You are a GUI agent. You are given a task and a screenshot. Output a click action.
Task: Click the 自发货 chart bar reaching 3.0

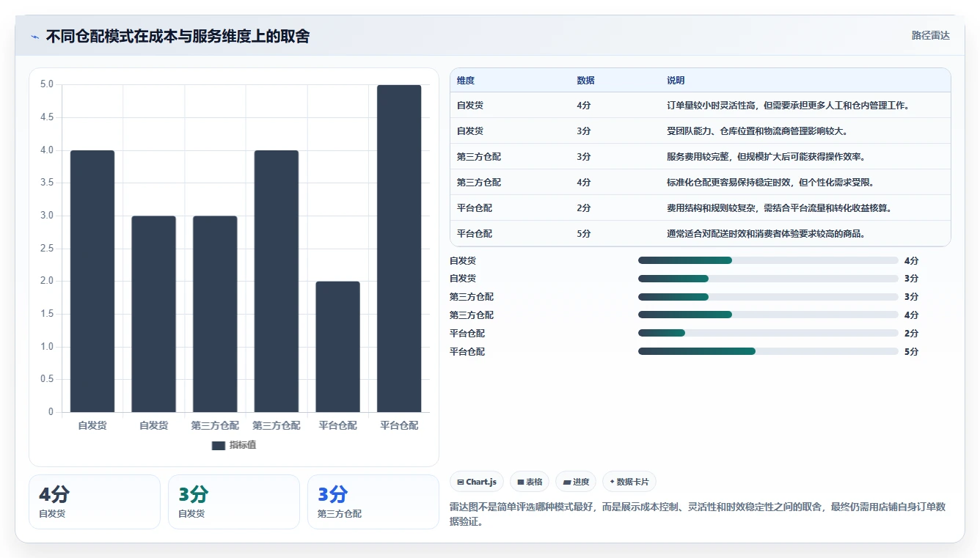(x=153, y=314)
